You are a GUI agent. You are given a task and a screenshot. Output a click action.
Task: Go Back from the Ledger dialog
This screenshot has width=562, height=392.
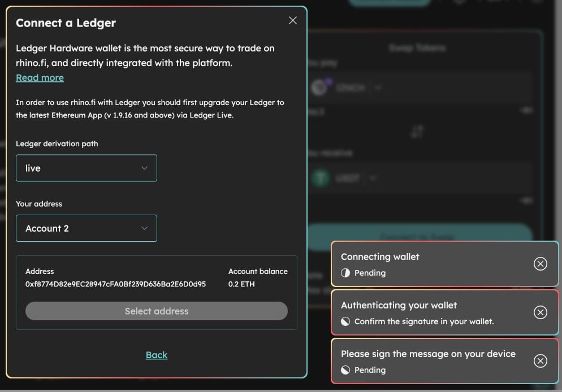point(156,355)
